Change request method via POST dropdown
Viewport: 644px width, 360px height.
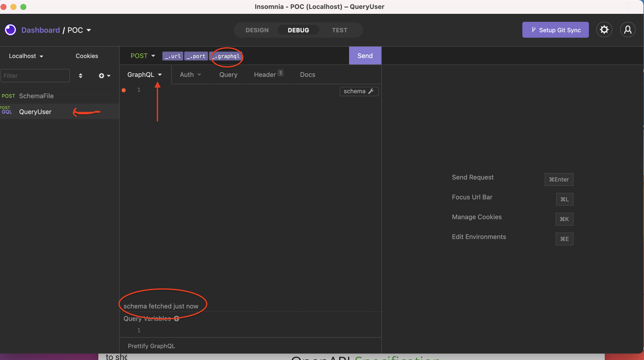click(143, 56)
